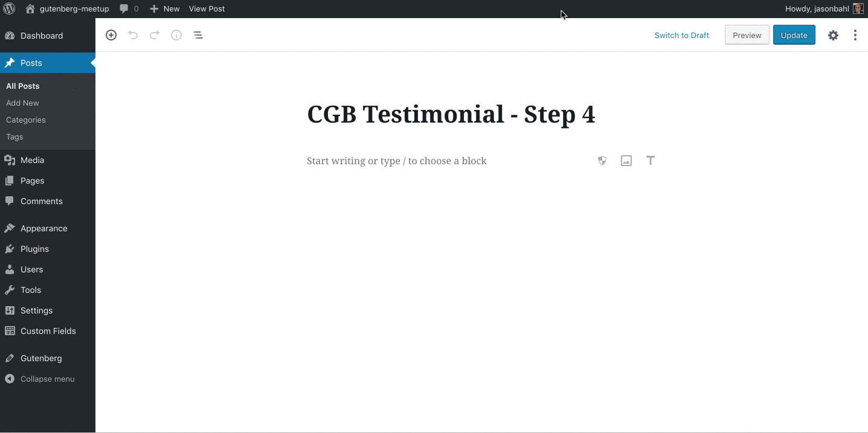The image size is (868, 433).
Task: Go to Plugins in the sidebar
Action: 34,249
